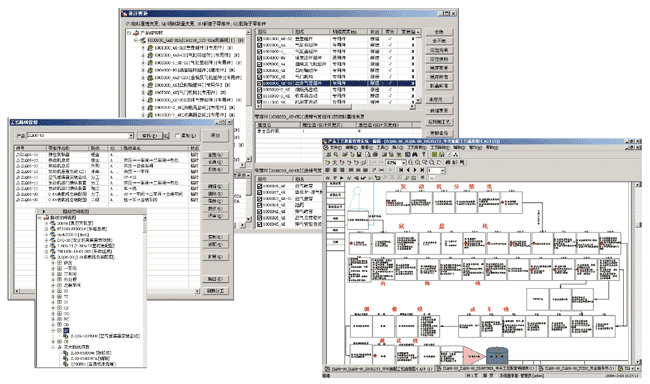This screenshot has width=650, height=384.
Task: Click the toolbar overflow chevron in the bottom toolbar row
Action: 432,178
